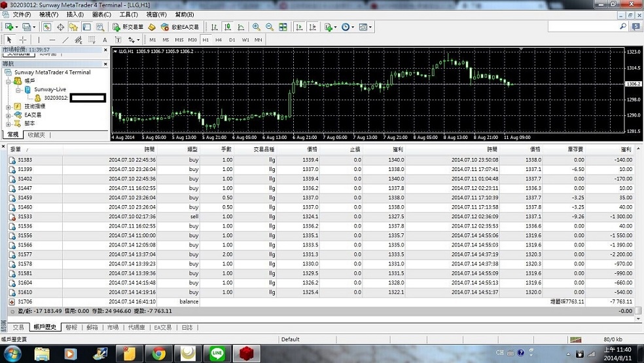Open the indicators dropdown arrow

click(x=335, y=27)
